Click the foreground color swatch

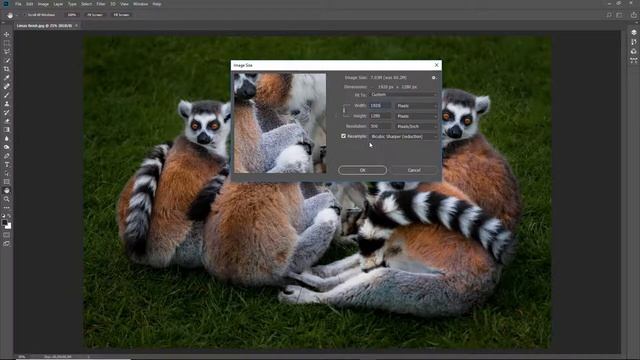4,222
